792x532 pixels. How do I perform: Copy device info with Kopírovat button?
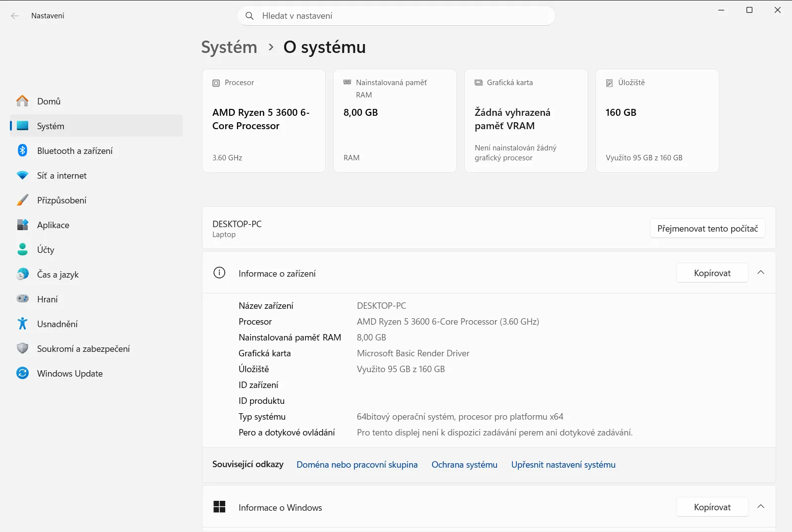click(x=712, y=273)
